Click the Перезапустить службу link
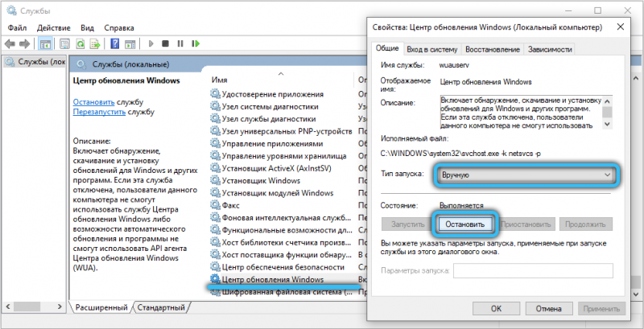 [99, 112]
